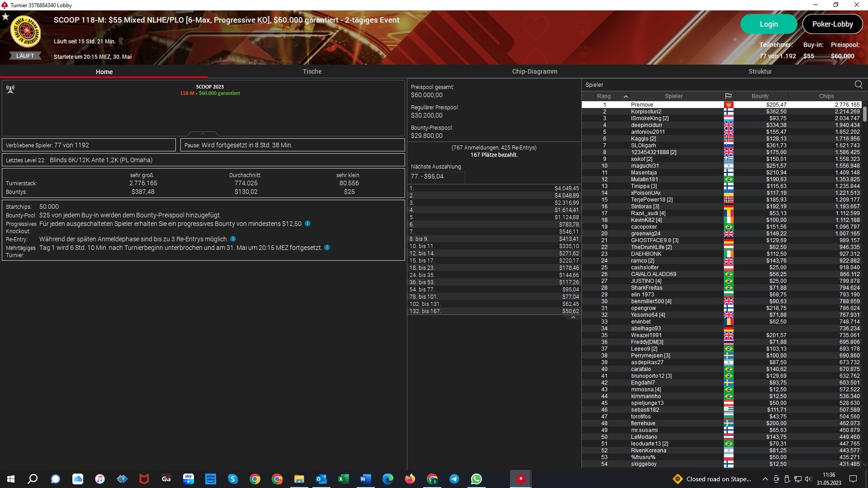This screenshot has height=488, width=868.
Task: Show hidden system tray icons
Action: (x=765, y=479)
